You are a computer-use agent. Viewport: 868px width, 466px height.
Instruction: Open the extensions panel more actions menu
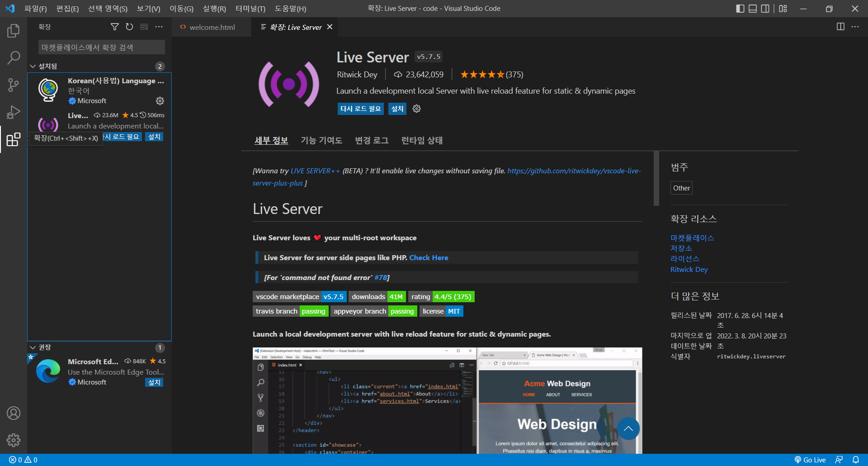coord(159,27)
